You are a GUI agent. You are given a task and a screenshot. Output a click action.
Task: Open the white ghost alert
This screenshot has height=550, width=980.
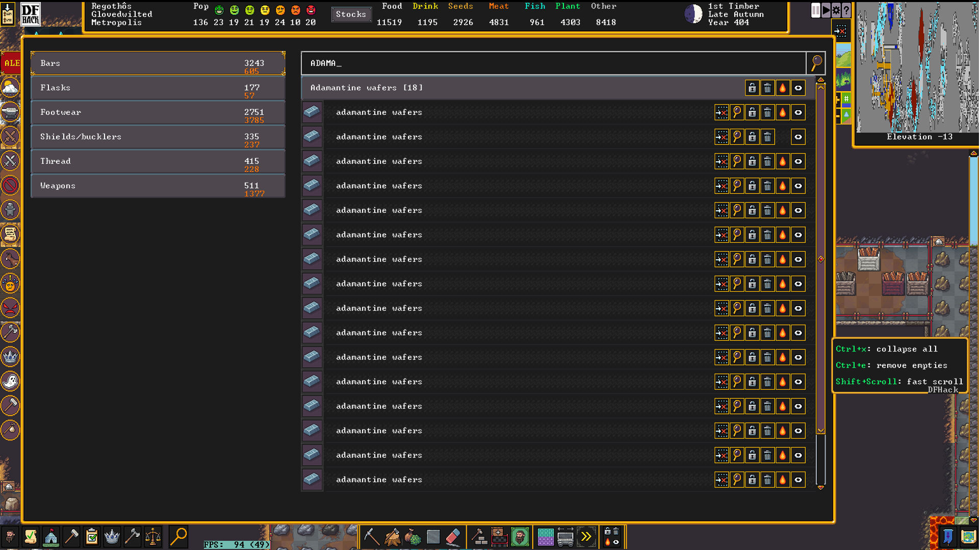coord(10,381)
